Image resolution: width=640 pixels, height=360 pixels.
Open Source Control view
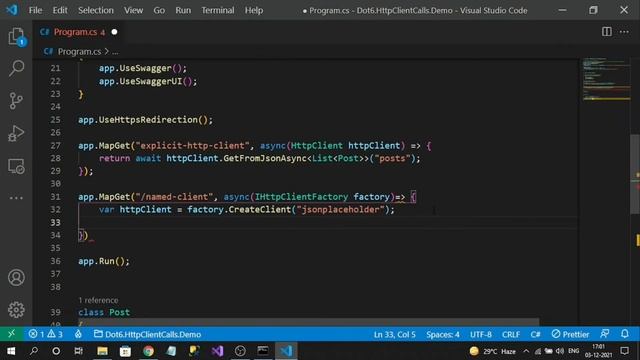(x=16, y=100)
